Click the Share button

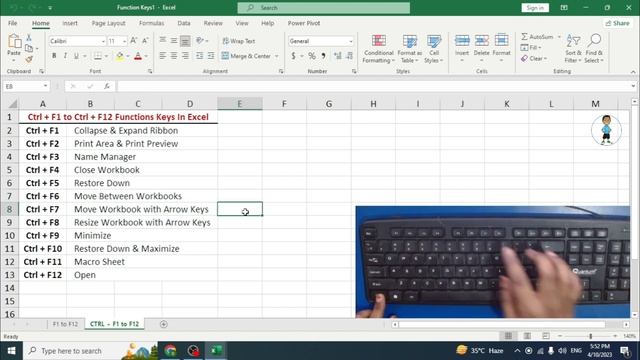pyautogui.click(x=618, y=23)
